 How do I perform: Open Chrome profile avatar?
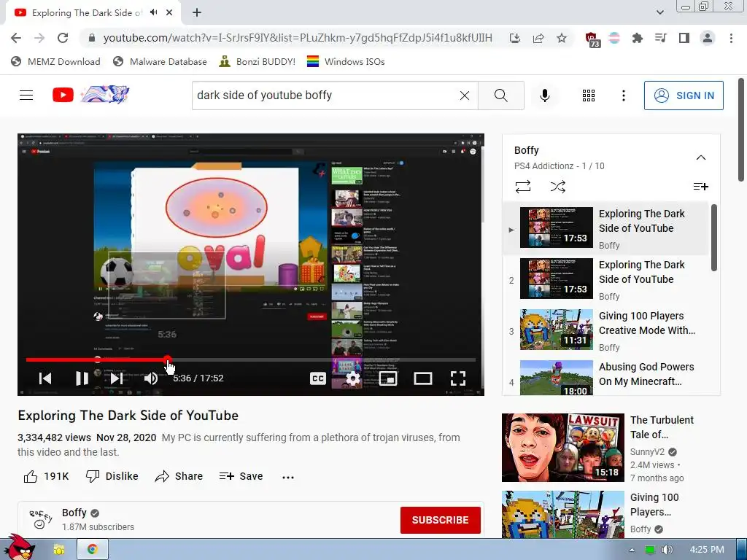tap(708, 38)
